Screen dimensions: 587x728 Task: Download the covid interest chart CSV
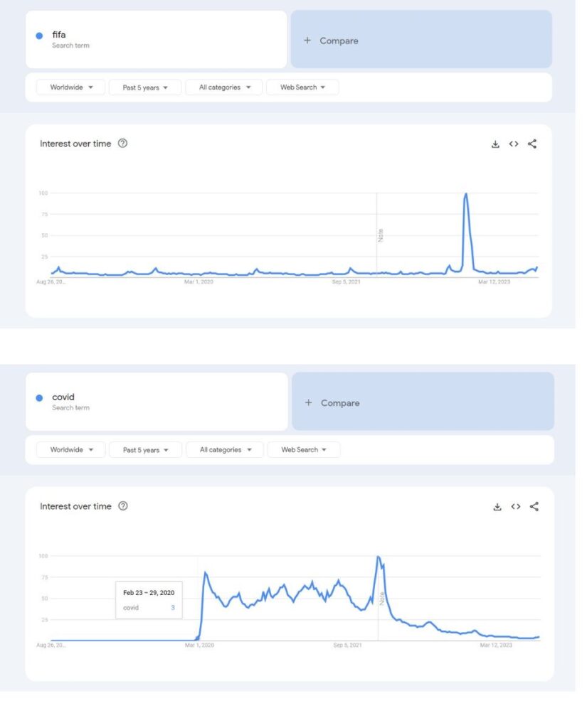497,507
